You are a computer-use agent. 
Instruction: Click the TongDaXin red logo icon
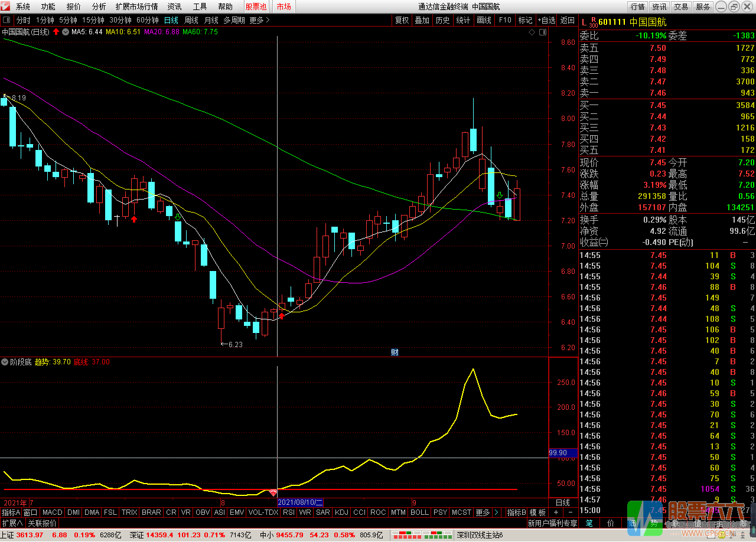click(x=6, y=6)
